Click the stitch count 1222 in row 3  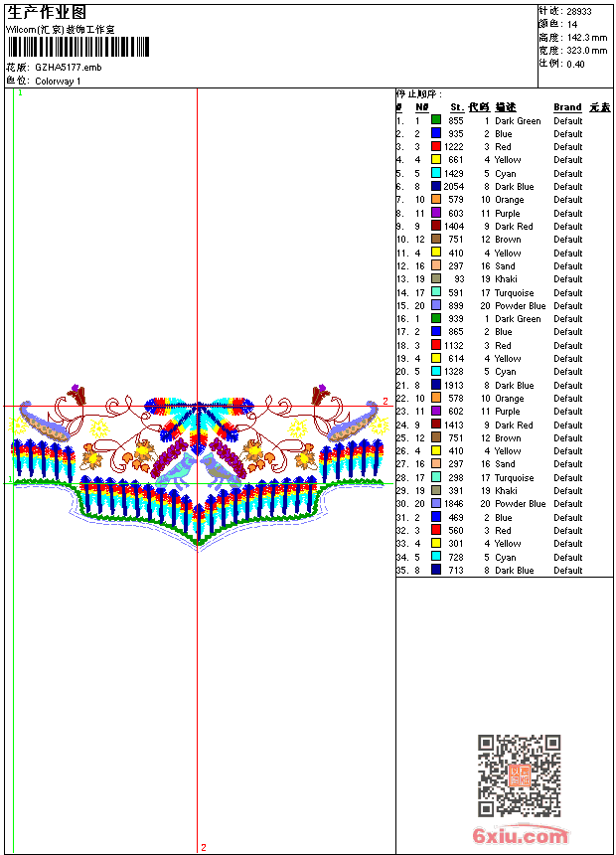(453, 147)
